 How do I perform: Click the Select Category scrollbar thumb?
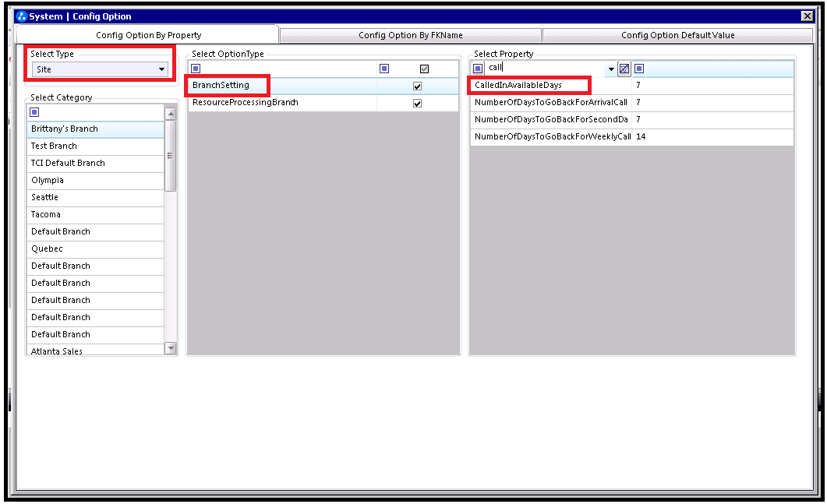coord(171,156)
